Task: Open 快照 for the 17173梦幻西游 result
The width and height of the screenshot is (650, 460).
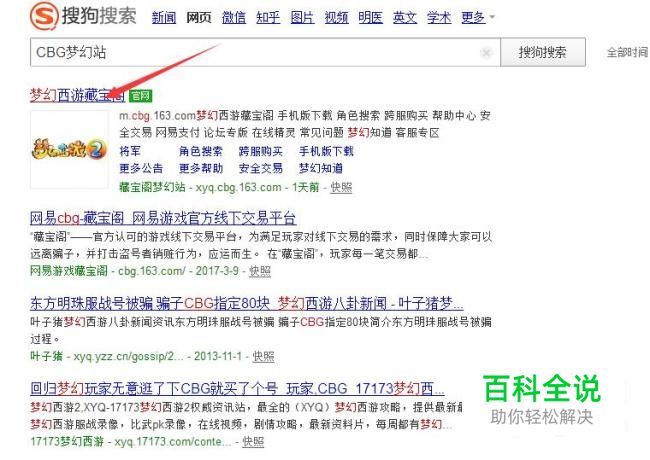Action: click(253, 442)
